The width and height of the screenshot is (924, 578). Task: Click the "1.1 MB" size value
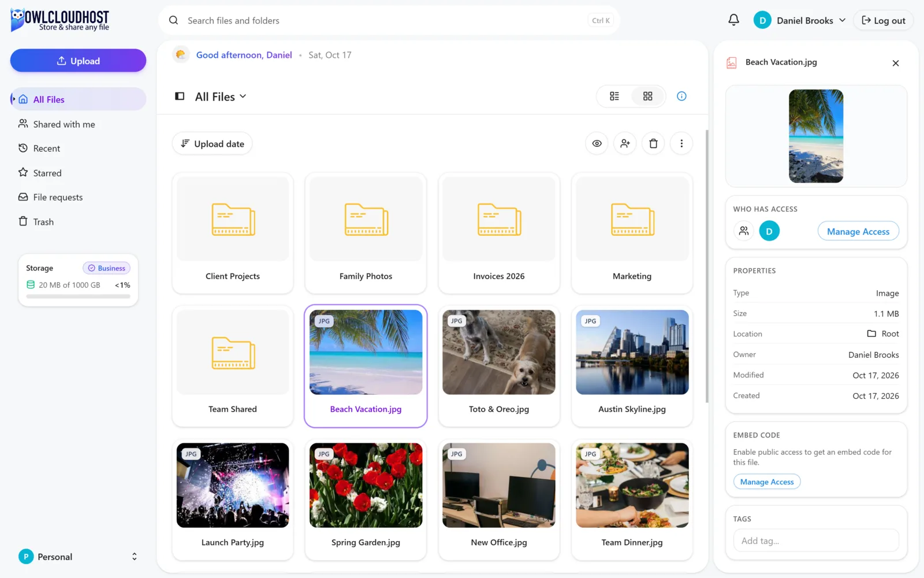(886, 313)
